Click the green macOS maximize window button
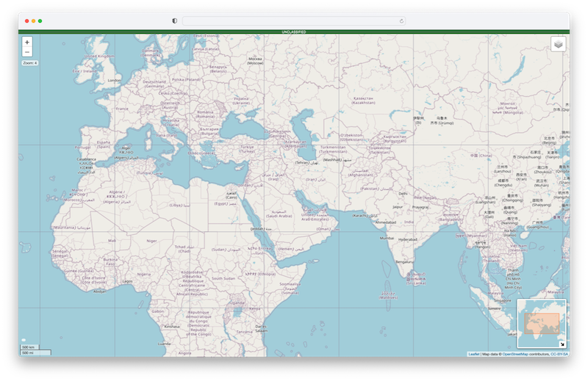This screenshot has width=588, height=381. pos(40,21)
